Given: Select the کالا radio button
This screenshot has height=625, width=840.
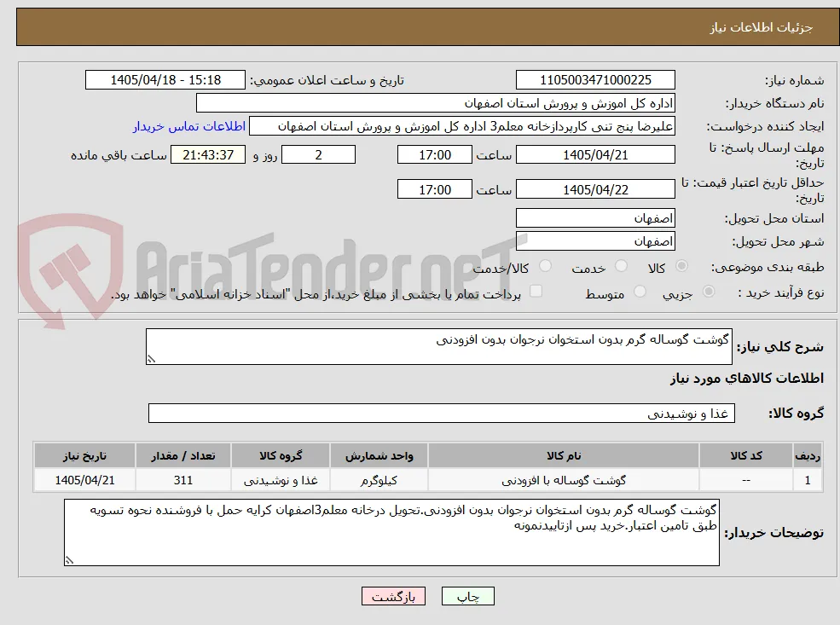Looking at the screenshot, I should [x=681, y=266].
